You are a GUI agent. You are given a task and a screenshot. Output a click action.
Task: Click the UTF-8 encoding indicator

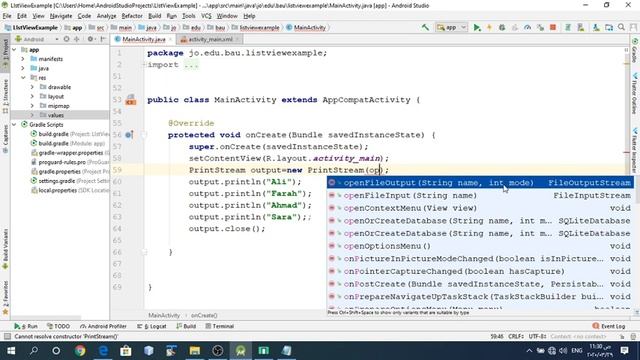[x=537, y=336]
